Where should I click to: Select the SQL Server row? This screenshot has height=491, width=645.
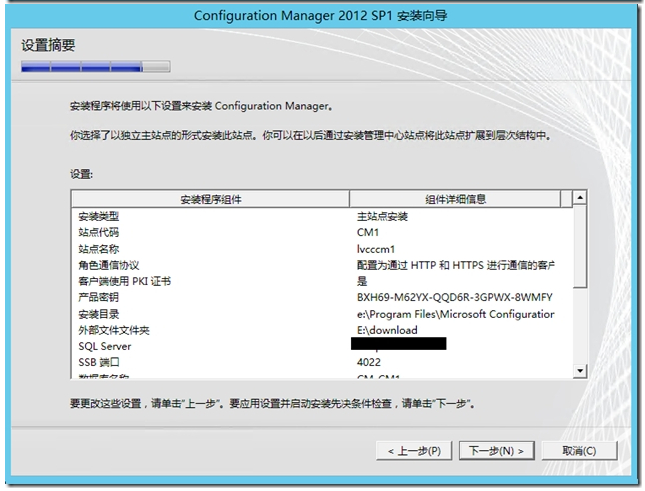[322, 346]
